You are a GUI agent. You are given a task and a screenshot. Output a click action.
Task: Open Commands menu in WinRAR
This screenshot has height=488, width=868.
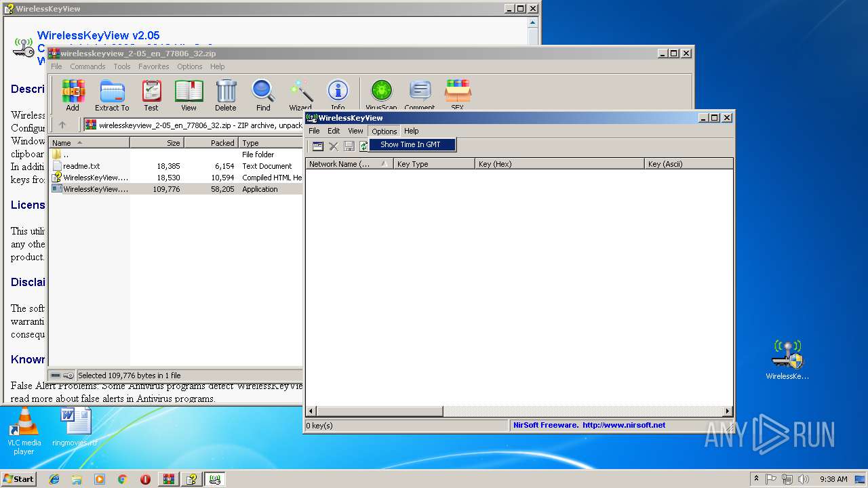click(x=87, y=66)
